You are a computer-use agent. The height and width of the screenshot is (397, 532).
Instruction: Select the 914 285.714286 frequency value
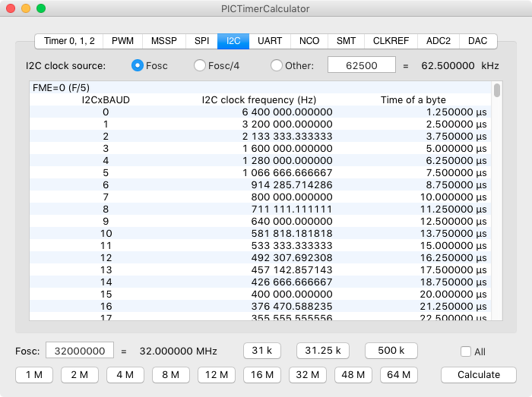pyautogui.click(x=292, y=185)
